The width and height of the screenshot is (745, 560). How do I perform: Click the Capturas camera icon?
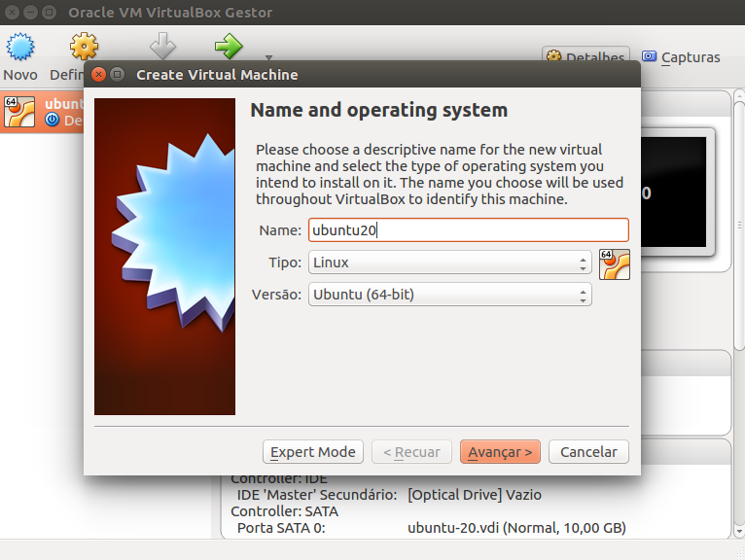coord(649,56)
